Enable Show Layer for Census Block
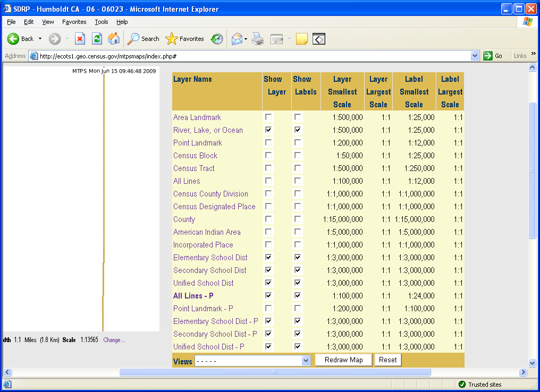The width and height of the screenshot is (540, 392). tap(269, 156)
